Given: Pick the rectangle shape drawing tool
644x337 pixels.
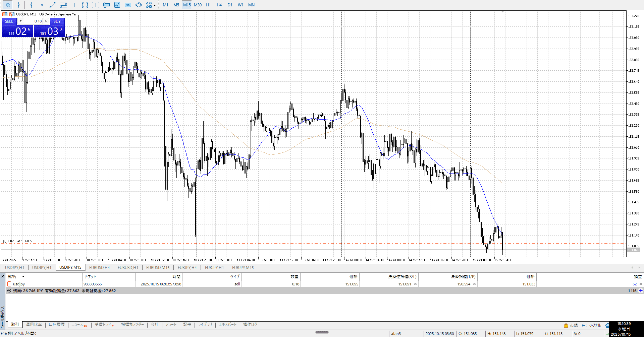Looking at the screenshot, I should [x=85, y=5].
